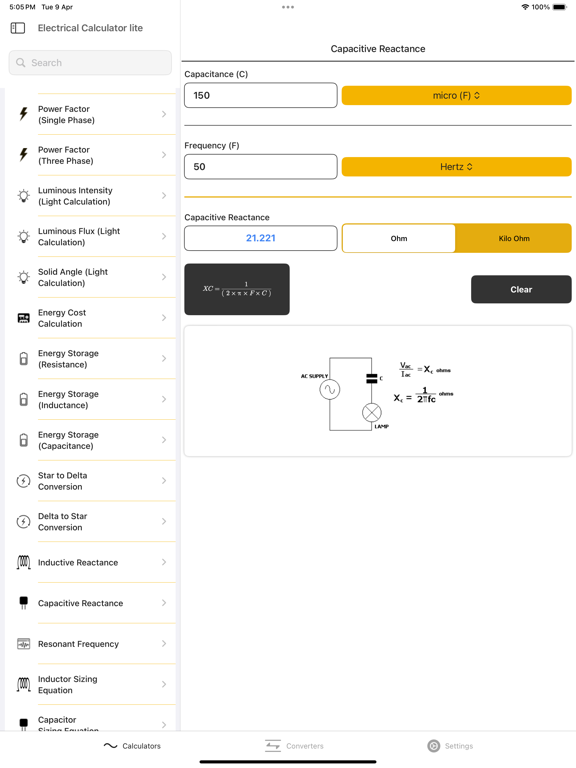Click the Delta to Star conversion icon
This screenshot has width=576, height=768.
[24, 522]
